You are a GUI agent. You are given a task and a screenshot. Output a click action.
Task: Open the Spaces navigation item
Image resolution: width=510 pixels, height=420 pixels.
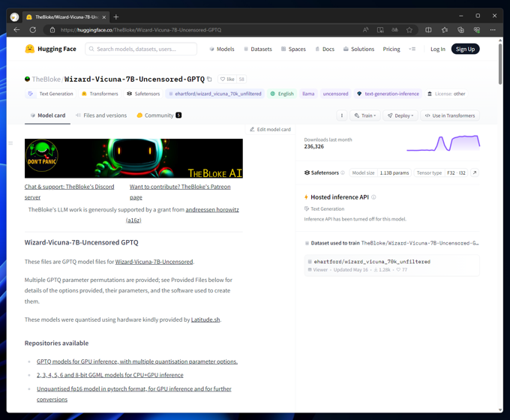pyautogui.click(x=293, y=49)
